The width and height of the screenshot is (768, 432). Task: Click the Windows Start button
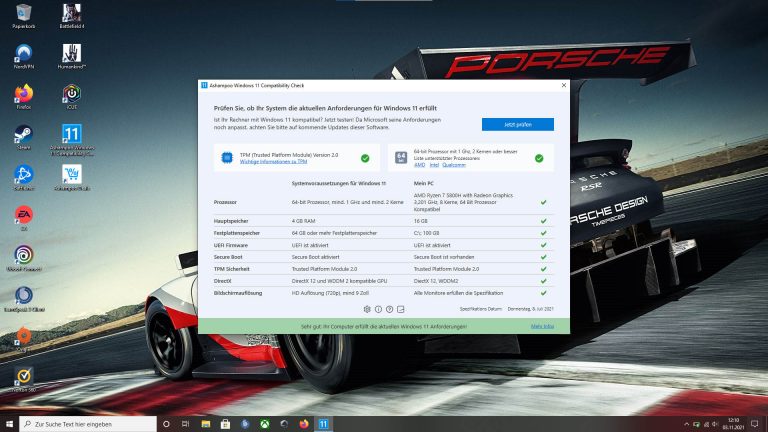[10, 423]
